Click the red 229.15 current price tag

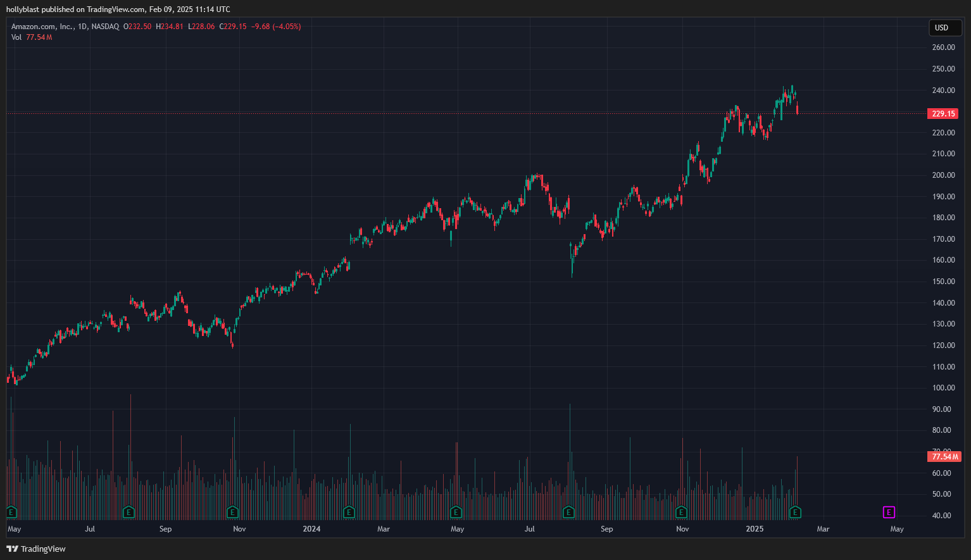(943, 114)
